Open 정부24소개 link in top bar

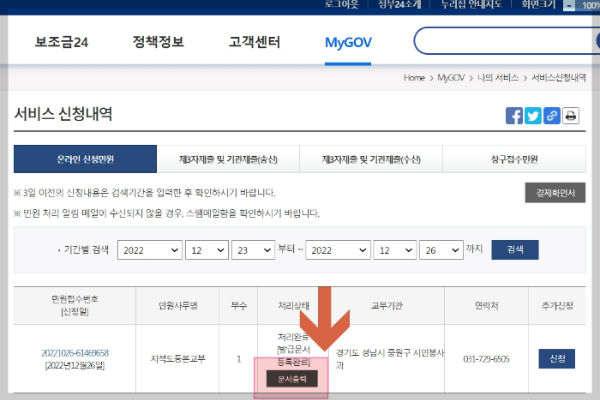point(399,5)
